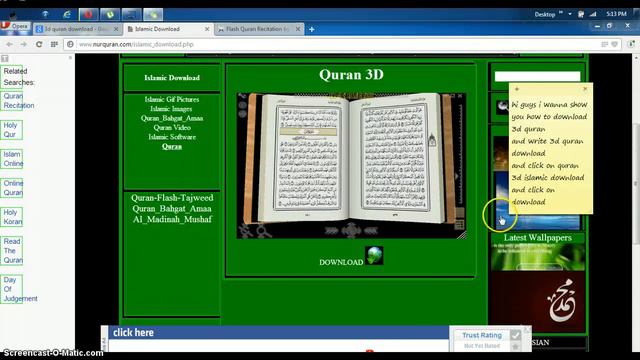Viewport: 640px width, 360px height.
Task: Click the Quran Recitation related search
Action: point(19,101)
